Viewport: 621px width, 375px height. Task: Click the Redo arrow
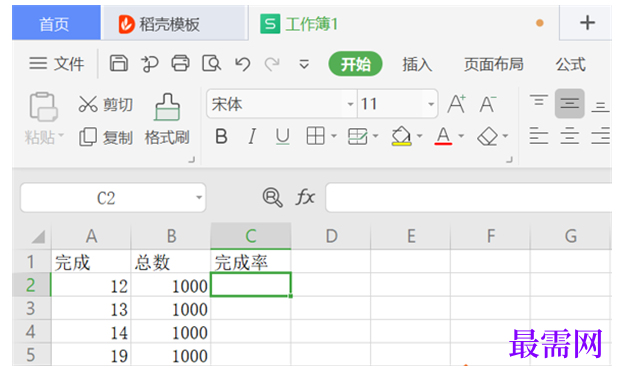click(x=272, y=63)
